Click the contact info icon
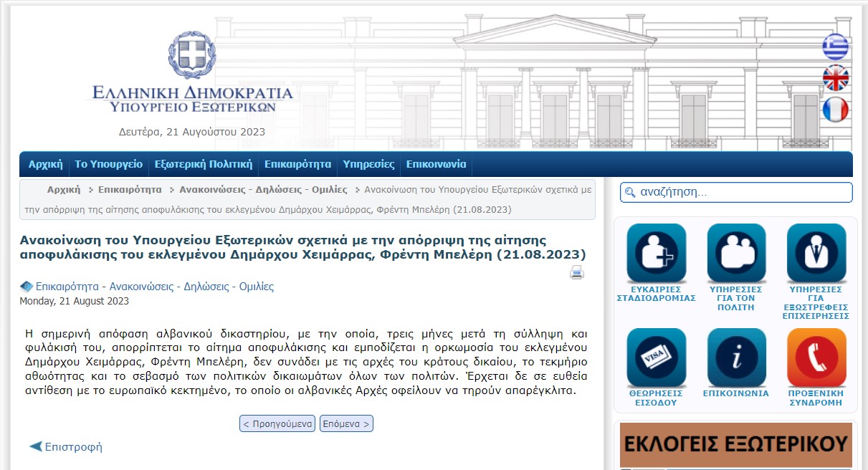The width and height of the screenshot is (868, 470). click(x=736, y=358)
